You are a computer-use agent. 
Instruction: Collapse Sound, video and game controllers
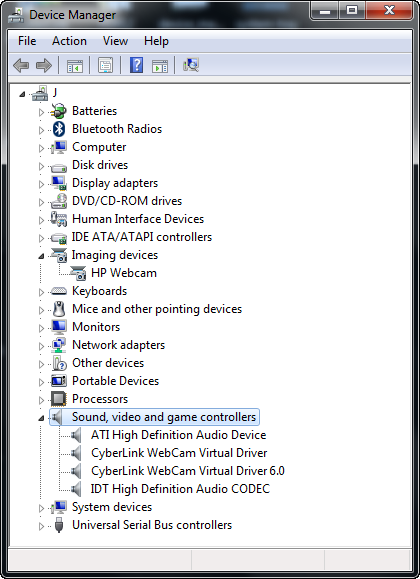tap(41, 418)
